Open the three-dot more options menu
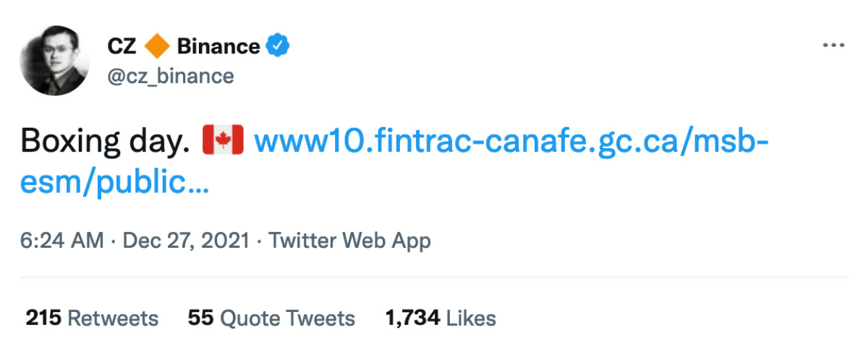868x346 pixels. [x=833, y=46]
